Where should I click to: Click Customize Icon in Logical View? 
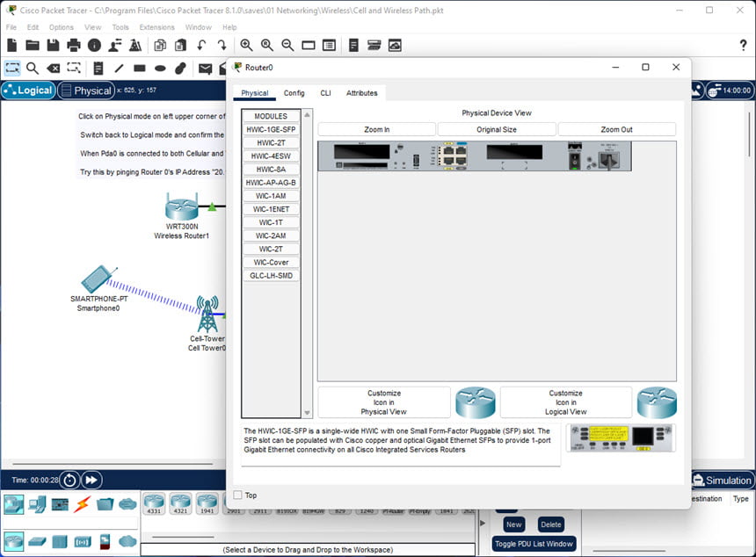[x=565, y=402]
